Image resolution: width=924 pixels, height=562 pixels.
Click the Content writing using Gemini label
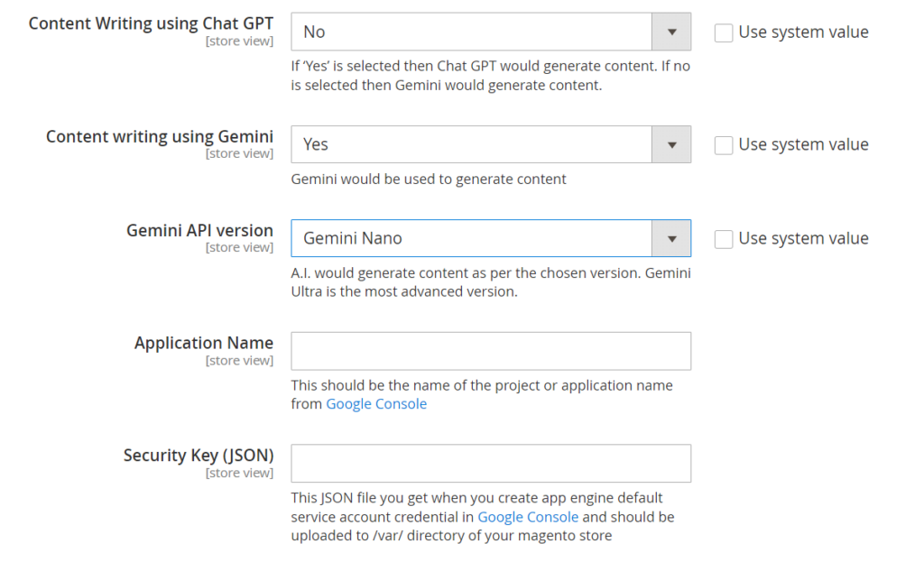pos(160,136)
